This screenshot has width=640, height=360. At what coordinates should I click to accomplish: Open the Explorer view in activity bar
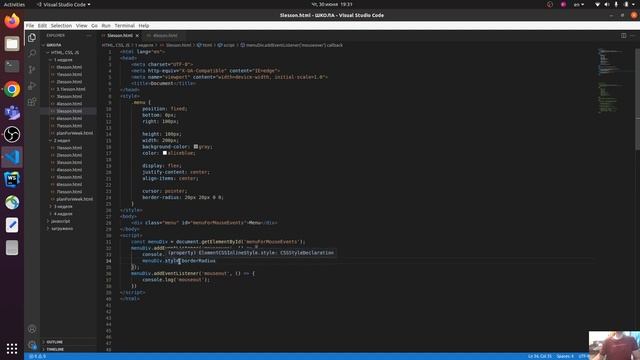click(32, 38)
